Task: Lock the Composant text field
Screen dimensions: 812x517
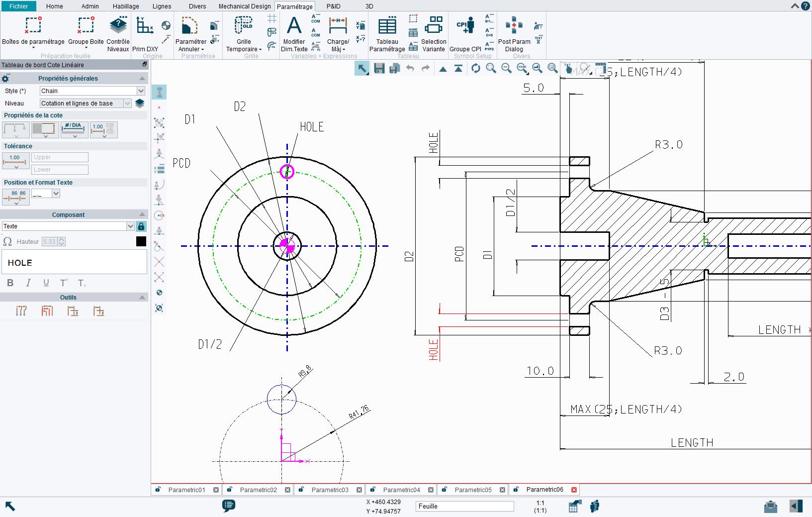Action: 141,226
